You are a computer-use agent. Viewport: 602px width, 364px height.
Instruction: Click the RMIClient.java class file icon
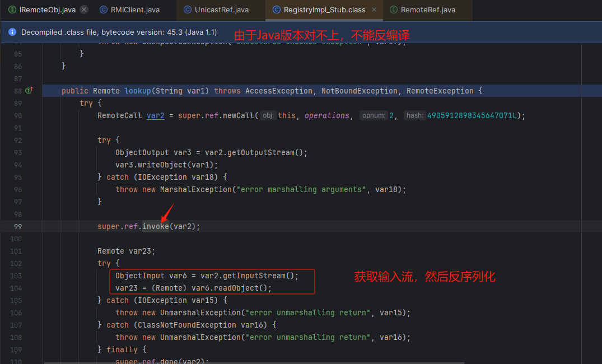103,10
